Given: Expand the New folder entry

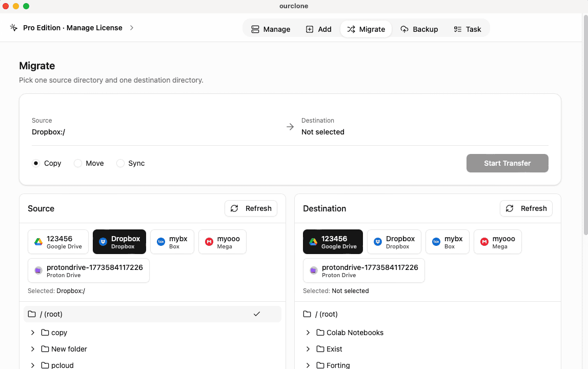Looking at the screenshot, I should click(x=33, y=349).
